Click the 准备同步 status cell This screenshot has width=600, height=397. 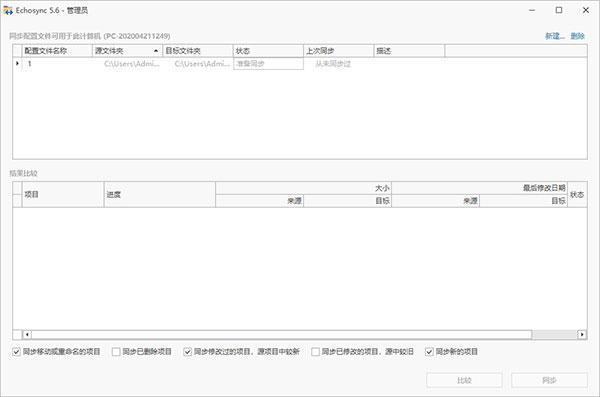(268, 64)
